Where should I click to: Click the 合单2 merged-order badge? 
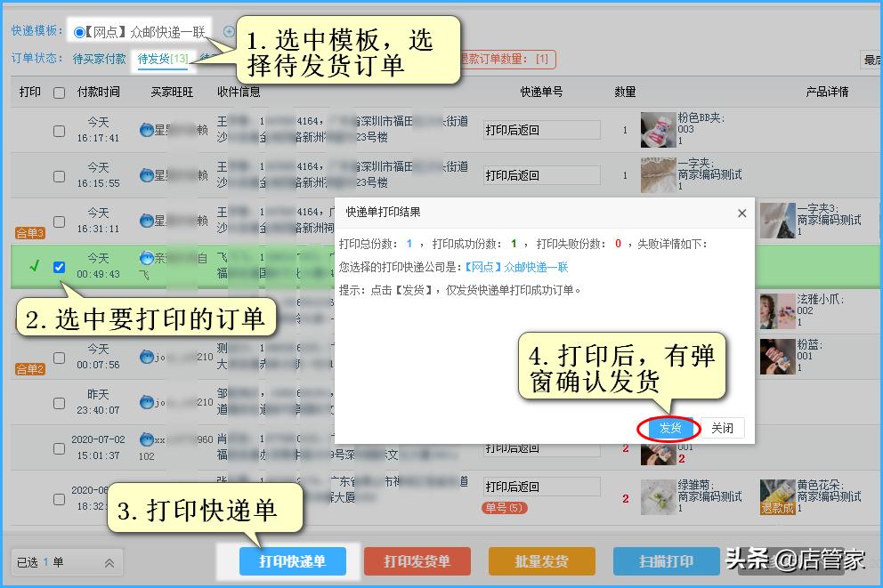click(x=30, y=366)
